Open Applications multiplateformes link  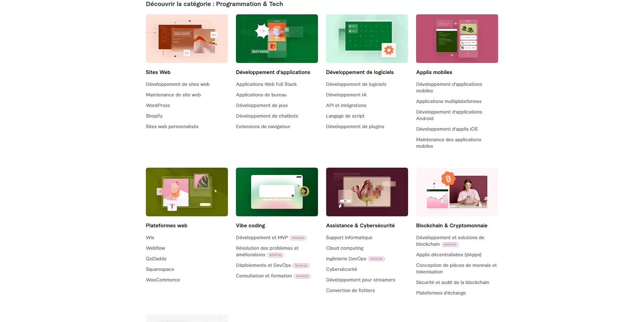(449, 102)
